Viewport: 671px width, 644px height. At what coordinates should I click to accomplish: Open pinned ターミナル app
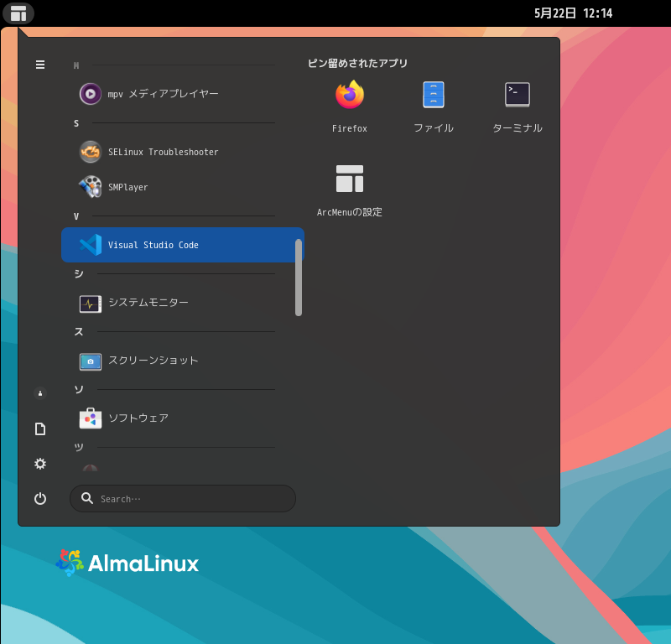pos(518,106)
